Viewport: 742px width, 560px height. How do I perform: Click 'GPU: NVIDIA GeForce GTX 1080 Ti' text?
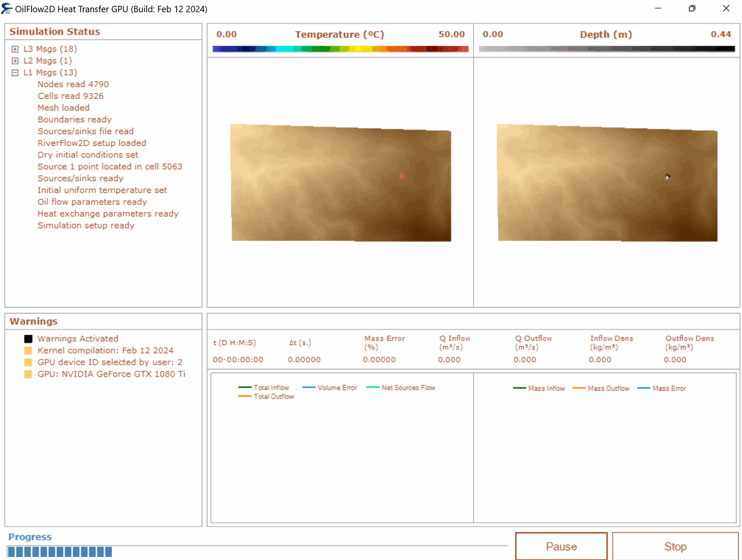click(x=111, y=374)
